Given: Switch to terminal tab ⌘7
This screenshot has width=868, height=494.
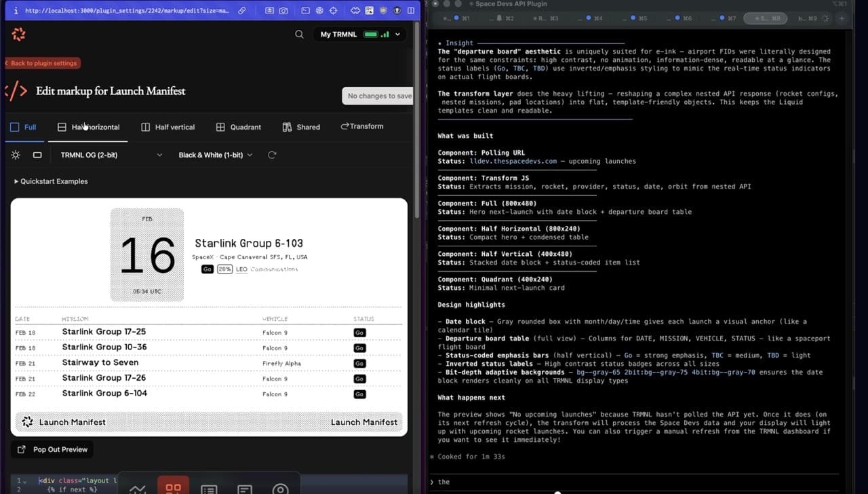Looking at the screenshot, I should click(x=724, y=18).
